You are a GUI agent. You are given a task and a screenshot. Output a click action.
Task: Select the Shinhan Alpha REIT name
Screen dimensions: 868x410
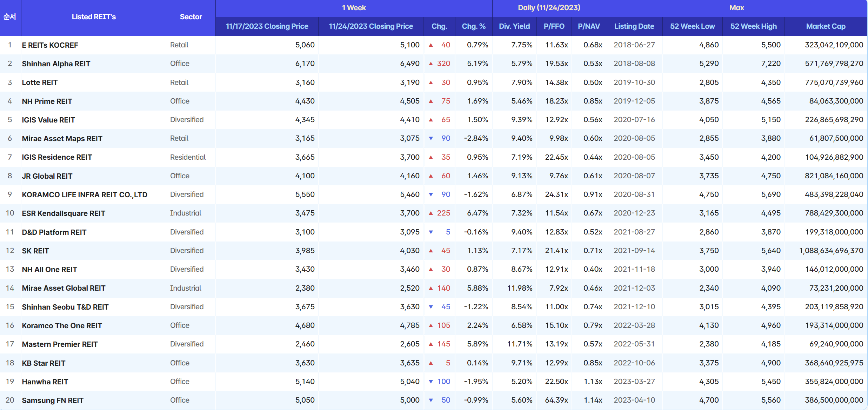tap(56, 64)
